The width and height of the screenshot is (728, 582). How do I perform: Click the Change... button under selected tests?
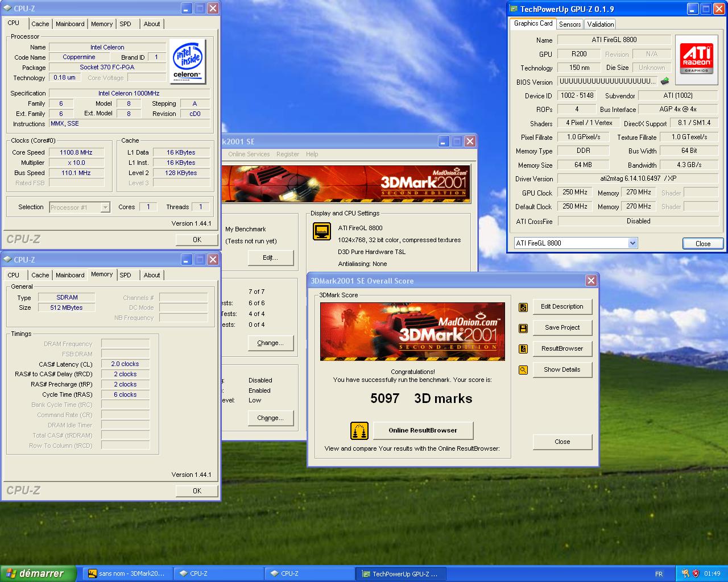click(270, 343)
